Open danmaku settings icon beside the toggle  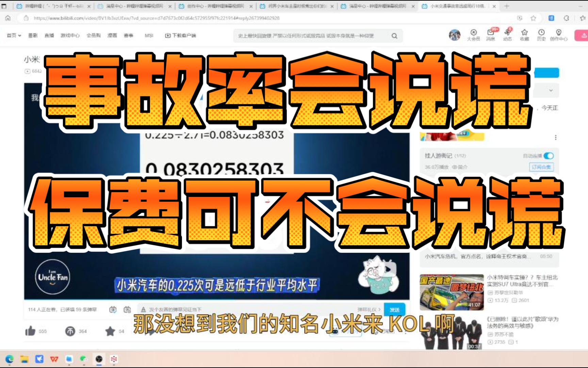[127, 309]
